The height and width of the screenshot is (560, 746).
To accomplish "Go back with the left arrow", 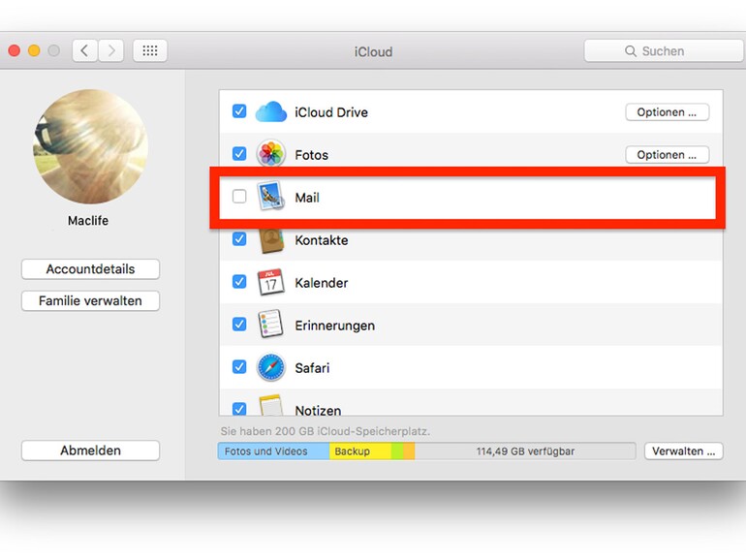I will (84, 50).
